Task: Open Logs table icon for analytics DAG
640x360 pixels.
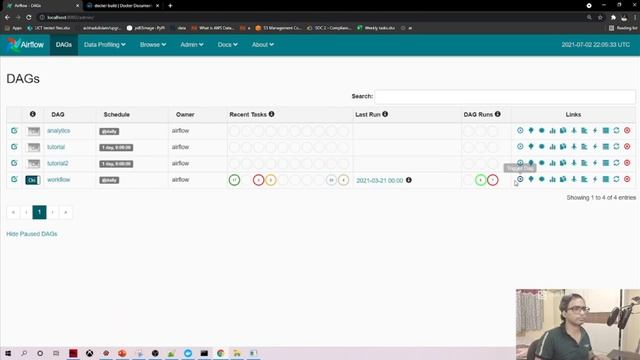Action: tap(606, 131)
